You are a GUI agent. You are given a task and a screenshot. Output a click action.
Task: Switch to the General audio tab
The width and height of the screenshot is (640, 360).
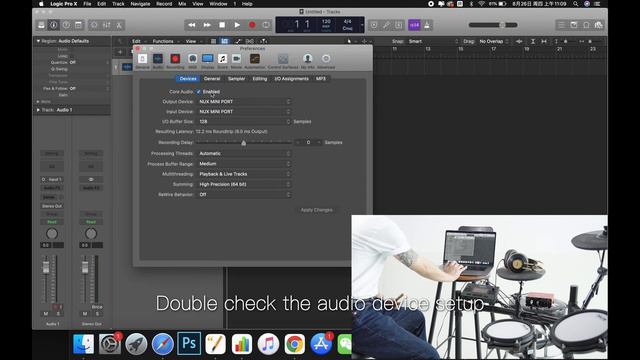point(212,78)
